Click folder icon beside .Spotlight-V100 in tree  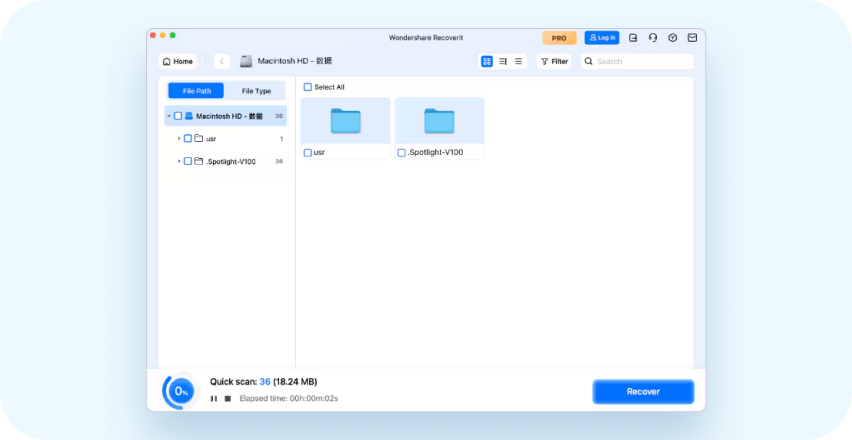[x=199, y=161]
